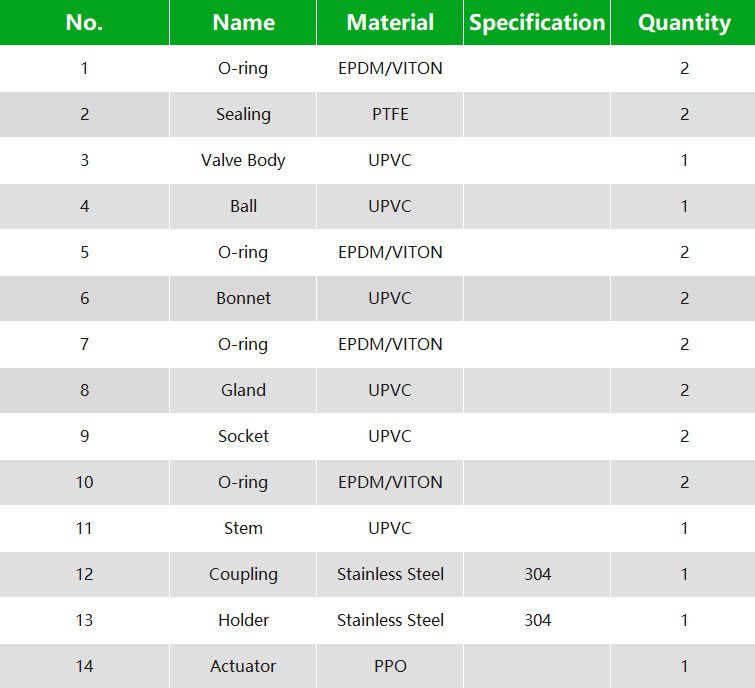The image size is (755, 688).
Task: Select the "Ball" name cell
Action: [243, 206]
